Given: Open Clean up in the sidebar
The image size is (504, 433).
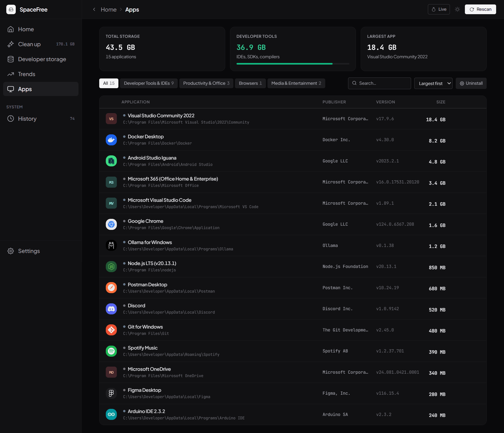Looking at the screenshot, I should (x=41, y=44).
